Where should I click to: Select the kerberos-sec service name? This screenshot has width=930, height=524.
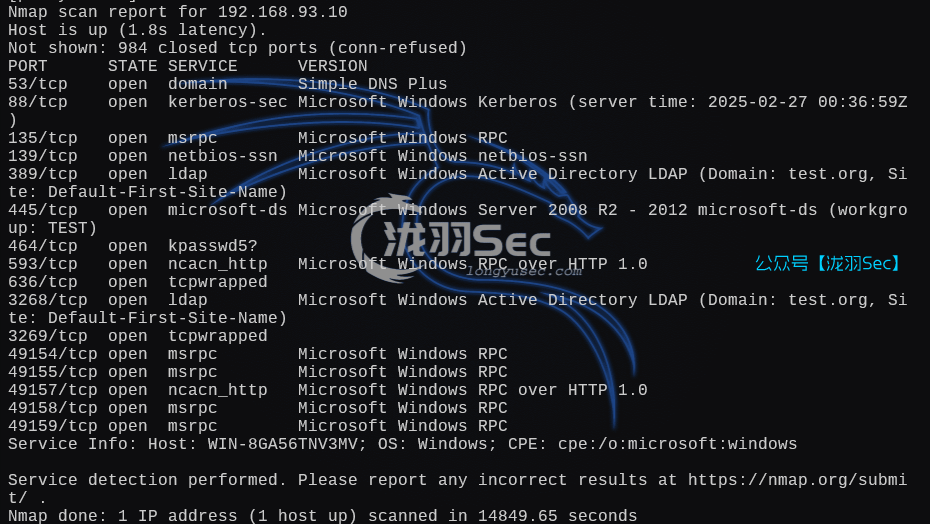coord(227,102)
